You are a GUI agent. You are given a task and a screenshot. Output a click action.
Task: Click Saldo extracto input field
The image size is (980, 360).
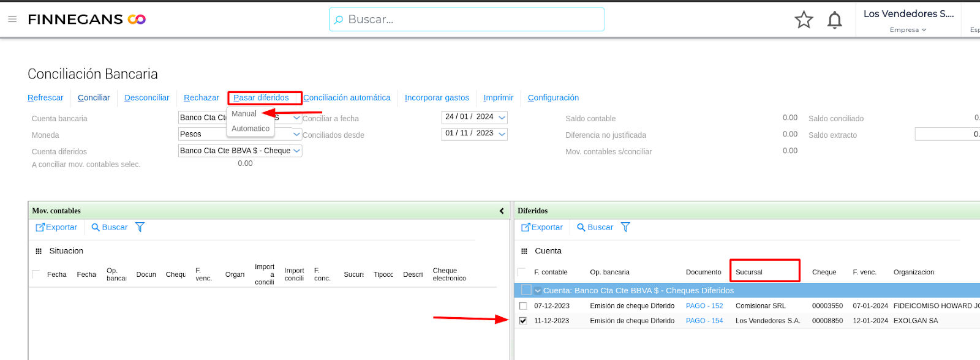(948, 134)
